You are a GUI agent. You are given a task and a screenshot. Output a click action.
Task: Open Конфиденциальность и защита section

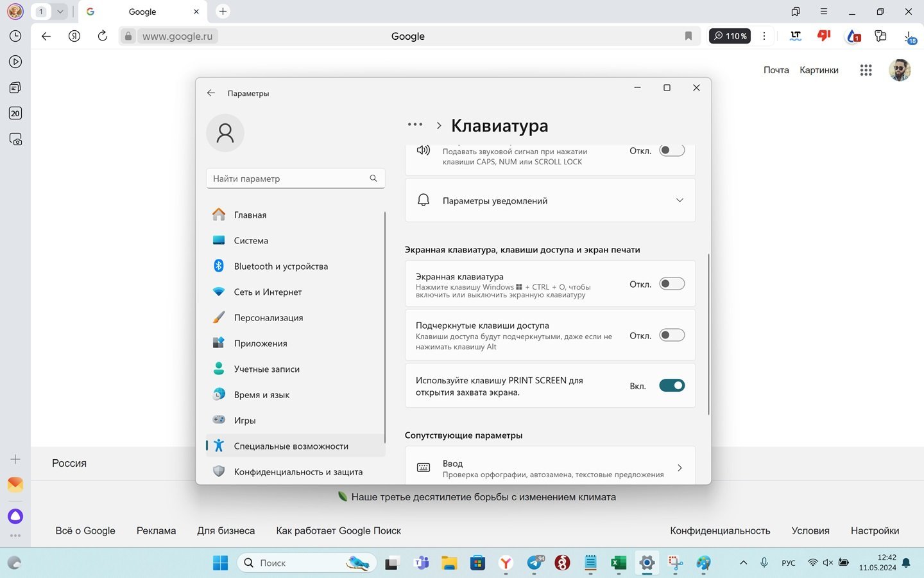click(x=295, y=472)
